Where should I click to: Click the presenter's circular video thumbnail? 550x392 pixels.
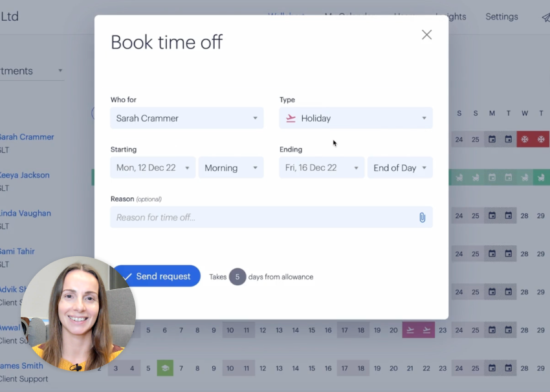click(78, 314)
